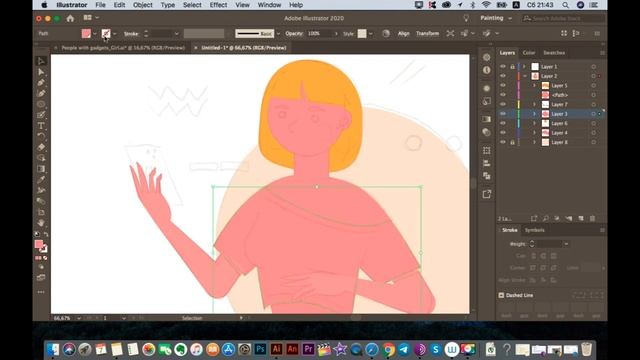The height and width of the screenshot is (360, 640).
Task: Open Spotlight search in menu bar
Action: click(x=565, y=5)
